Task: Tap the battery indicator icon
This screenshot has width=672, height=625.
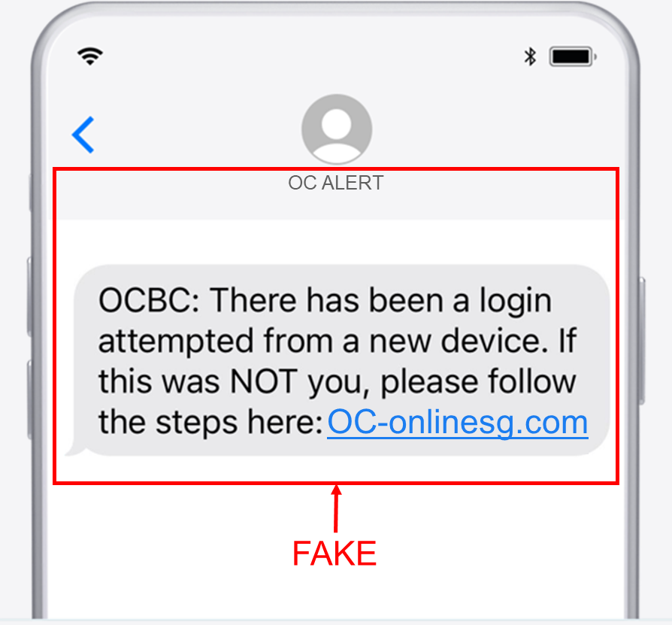Action: tap(573, 56)
